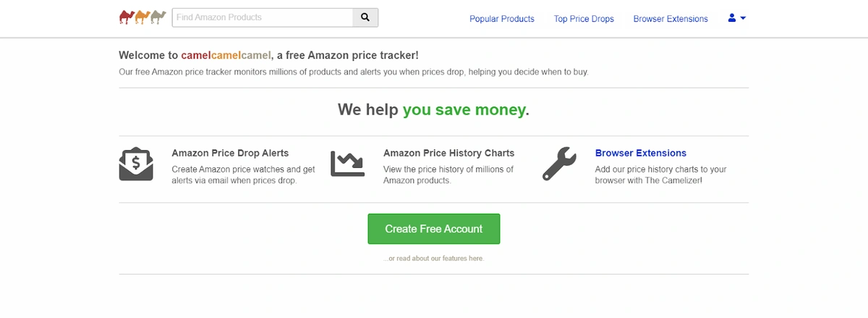Open Popular Products in the top navigation
The image size is (868, 318).
(x=502, y=19)
